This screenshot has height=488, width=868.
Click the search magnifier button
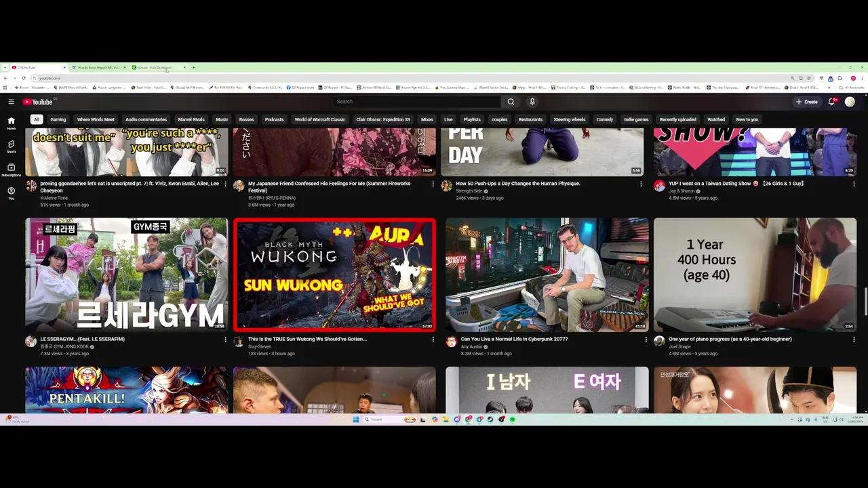(511, 102)
